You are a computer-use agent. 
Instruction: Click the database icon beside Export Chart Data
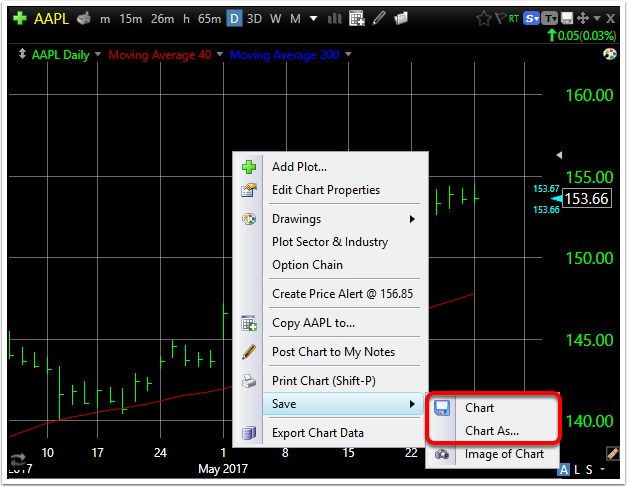[x=249, y=433]
